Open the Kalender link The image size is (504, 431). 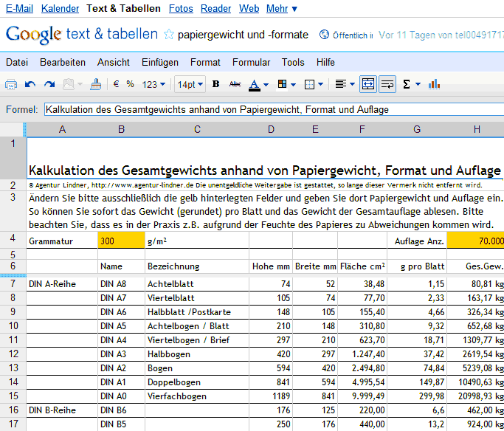pos(60,8)
